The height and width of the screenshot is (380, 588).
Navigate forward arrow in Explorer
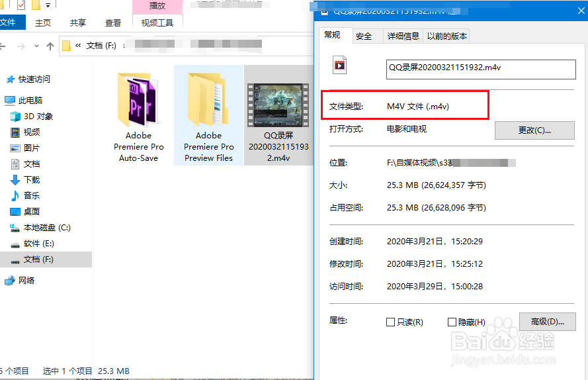point(21,46)
